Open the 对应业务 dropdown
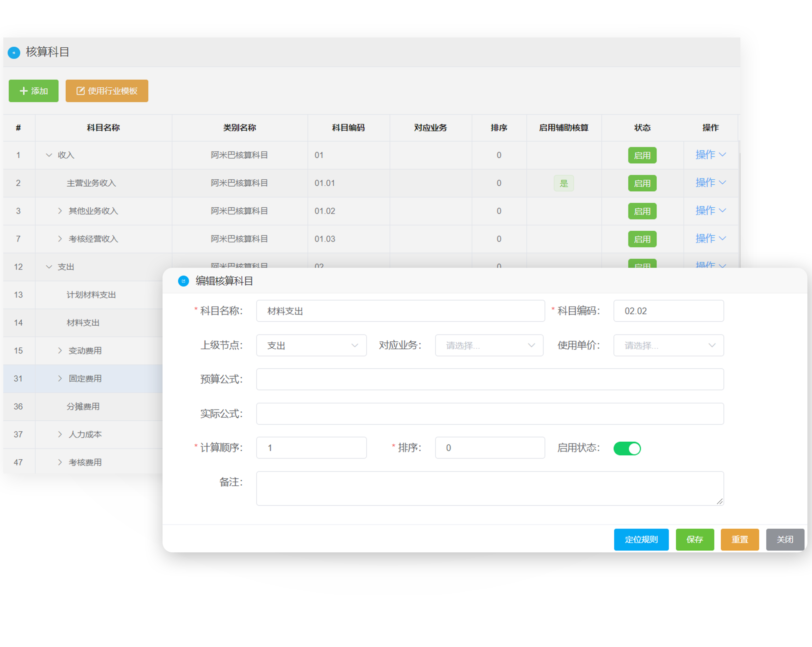Image resolution: width=812 pixels, height=647 pixels. coord(489,346)
